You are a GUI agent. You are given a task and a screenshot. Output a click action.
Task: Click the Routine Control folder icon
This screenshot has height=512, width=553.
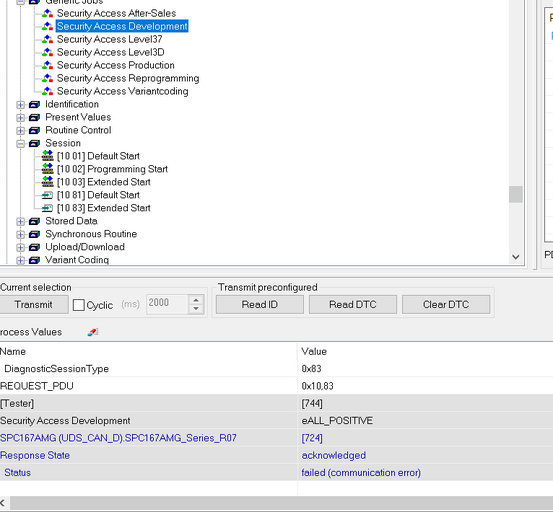34,130
